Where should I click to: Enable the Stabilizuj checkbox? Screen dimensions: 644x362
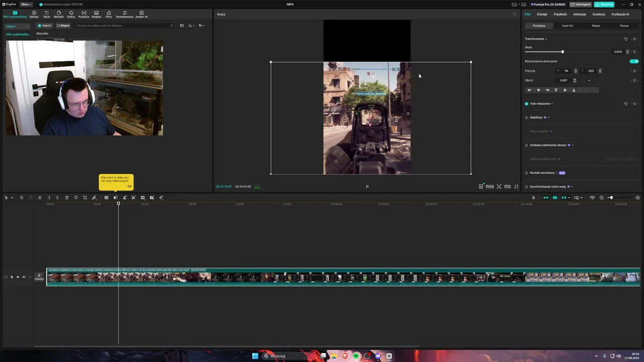coord(527,118)
